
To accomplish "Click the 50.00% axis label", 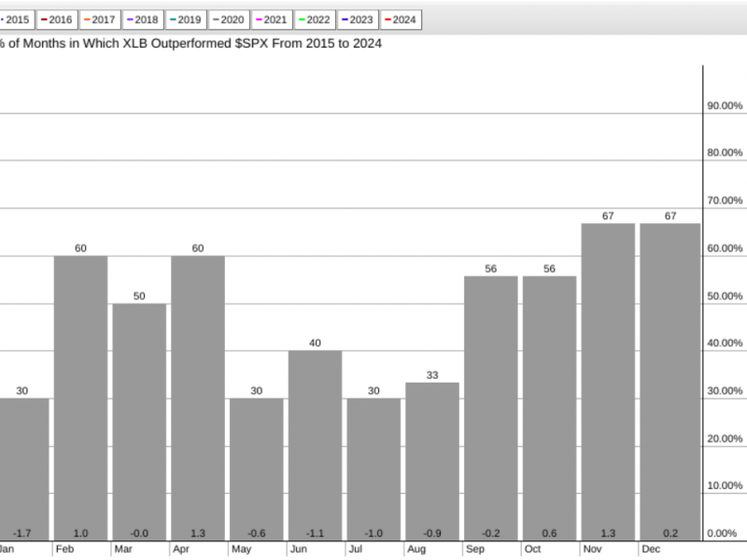I will [x=725, y=296].
